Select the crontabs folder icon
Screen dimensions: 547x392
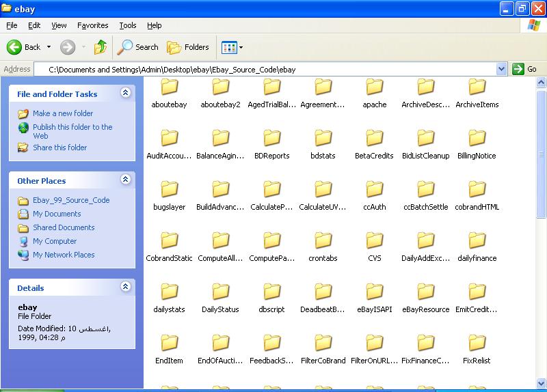323,241
